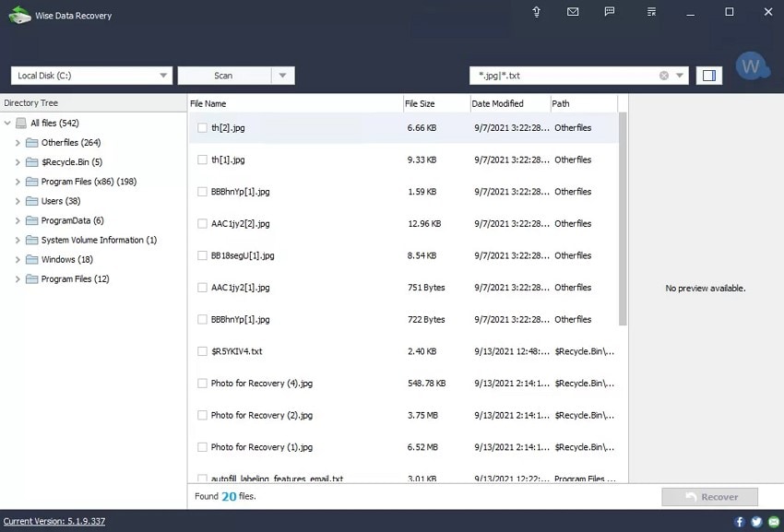This screenshot has height=532, width=784.
Task: Open the email contact icon
Action: tap(573, 11)
